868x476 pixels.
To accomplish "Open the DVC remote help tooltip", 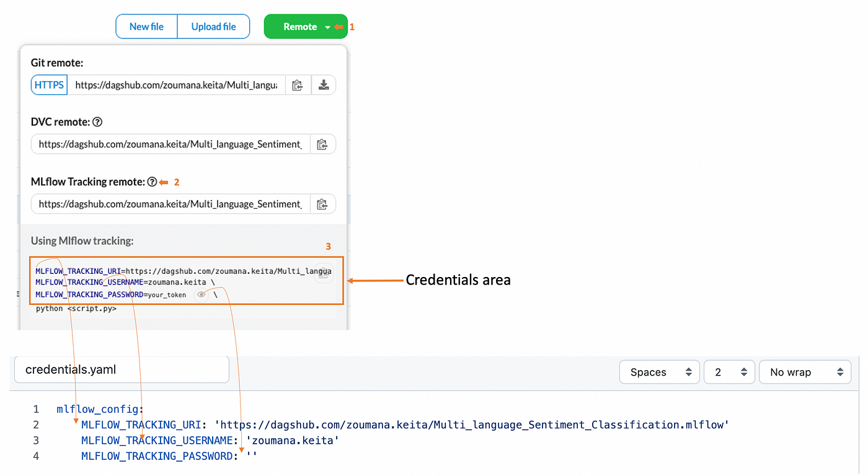I will [97, 122].
